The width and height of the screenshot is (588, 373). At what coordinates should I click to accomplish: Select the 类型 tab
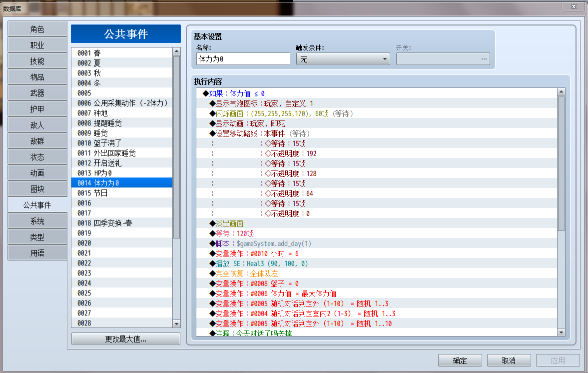coord(37,237)
